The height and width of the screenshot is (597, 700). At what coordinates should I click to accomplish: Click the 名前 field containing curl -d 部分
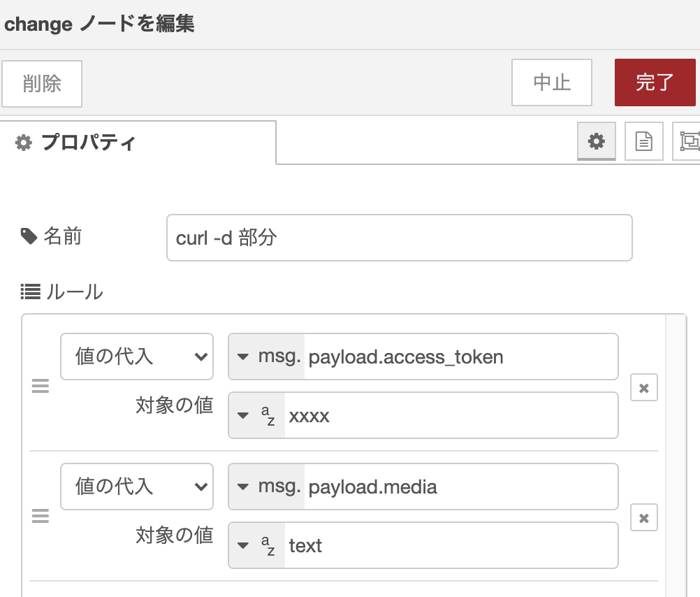pos(400,238)
